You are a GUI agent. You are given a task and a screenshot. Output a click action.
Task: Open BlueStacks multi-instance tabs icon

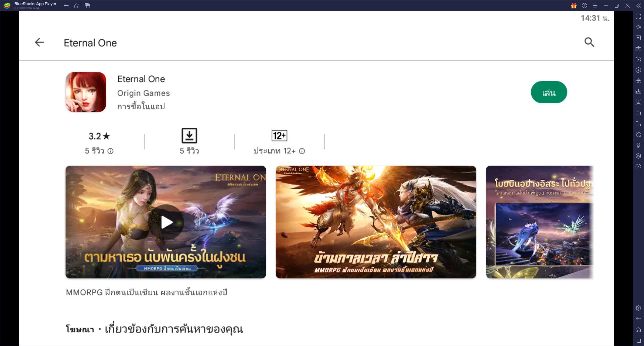coord(88,6)
